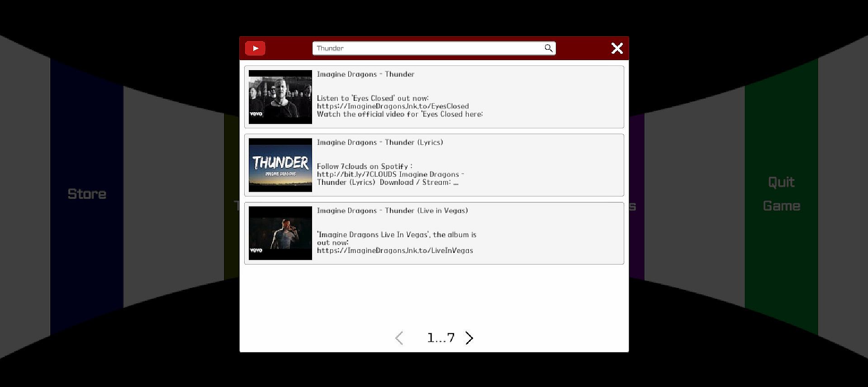
Task: Click the 'Follow 7clouds on Spotify' description
Action: coord(390,175)
